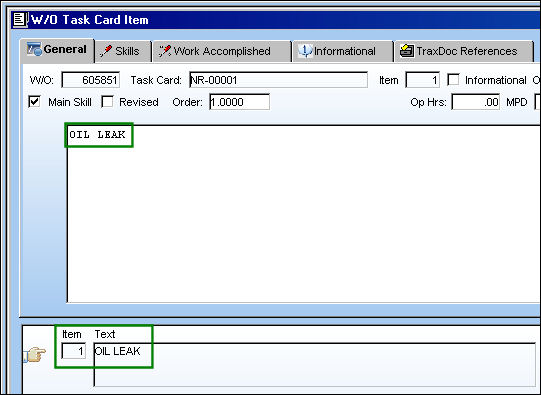This screenshot has width=541, height=395.
Task: Click the pointing hand row indicator icon
Action: [35, 354]
